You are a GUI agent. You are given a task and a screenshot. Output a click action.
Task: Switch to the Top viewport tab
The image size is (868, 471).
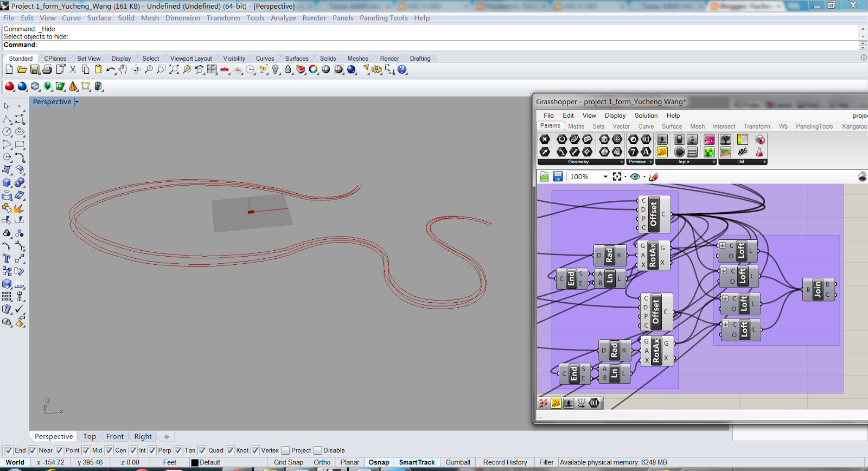coord(90,436)
